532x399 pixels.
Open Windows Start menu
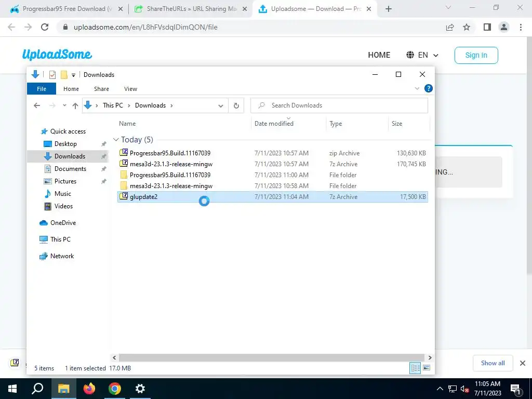(x=12, y=389)
